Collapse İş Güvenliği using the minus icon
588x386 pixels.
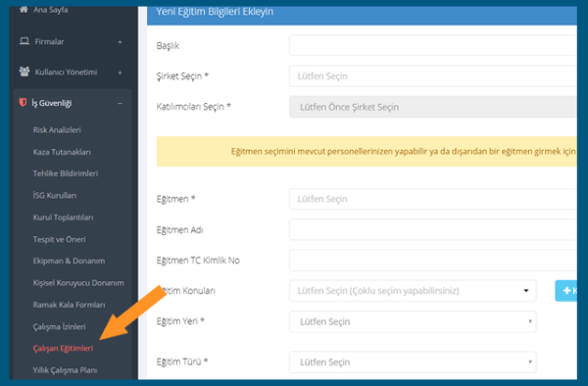pos(120,104)
